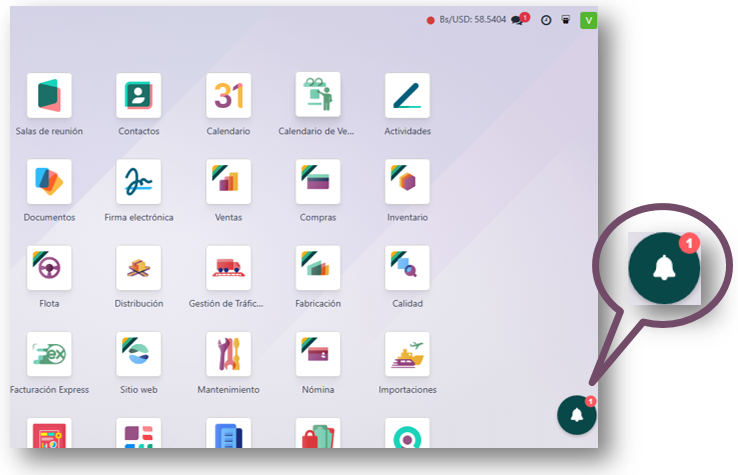Launch the Inventario app
738x475 pixels.
[407, 182]
